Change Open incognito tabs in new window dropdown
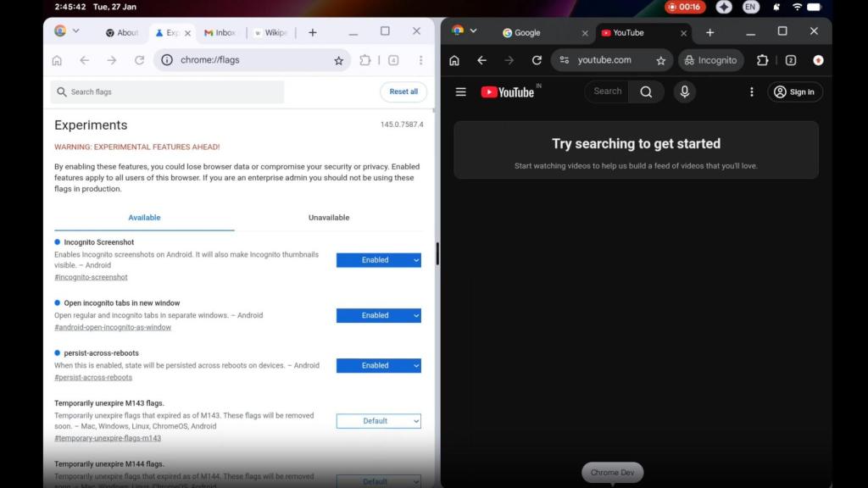Viewport: 868px width, 488px height. click(x=378, y=315)
